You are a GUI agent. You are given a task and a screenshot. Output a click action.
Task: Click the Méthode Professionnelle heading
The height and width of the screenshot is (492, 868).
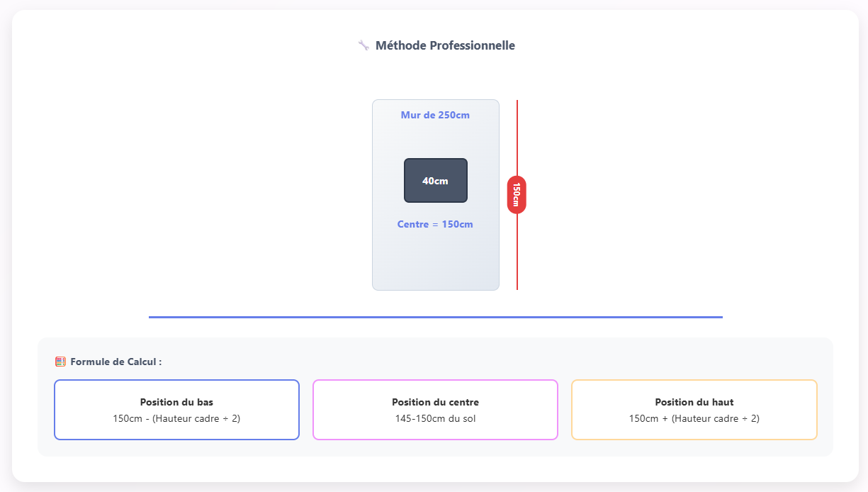pos(445,45)
